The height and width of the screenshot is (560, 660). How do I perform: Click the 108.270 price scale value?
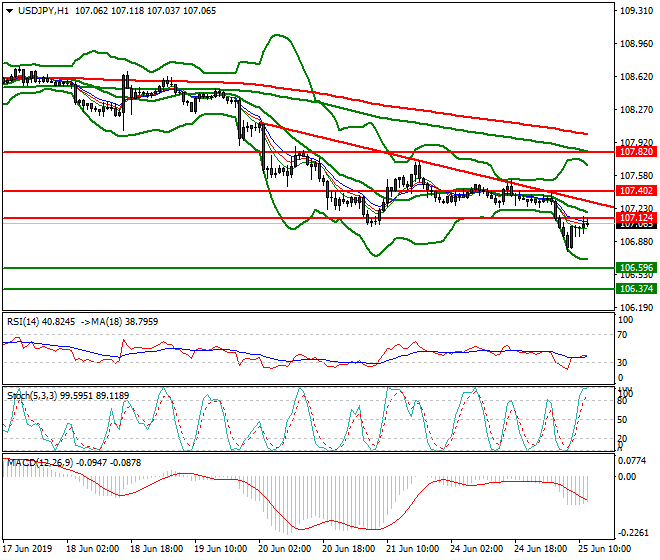(636, 110)
